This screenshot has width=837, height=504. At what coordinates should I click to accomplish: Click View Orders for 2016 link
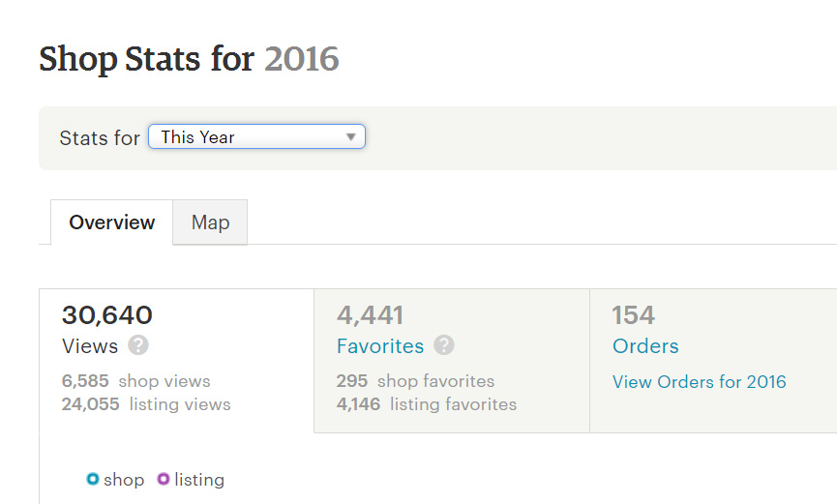coord(699,382)
